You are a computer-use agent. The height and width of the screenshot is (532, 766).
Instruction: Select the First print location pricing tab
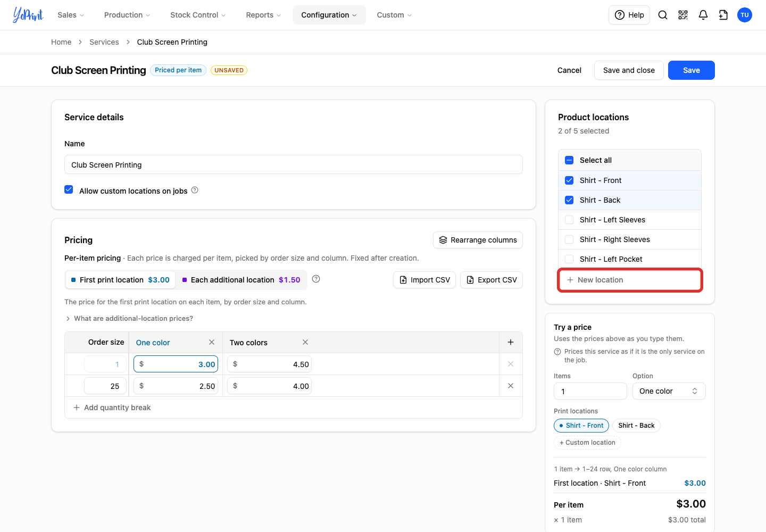[x=120, y=280]
